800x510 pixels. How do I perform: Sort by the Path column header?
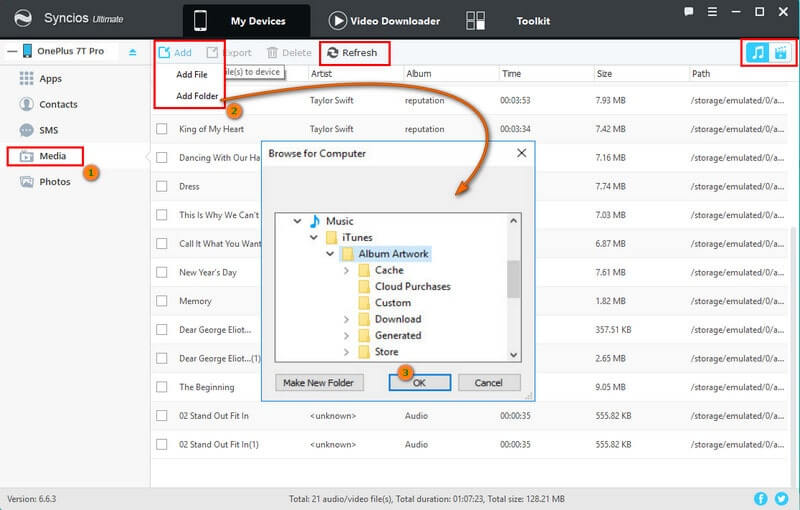click(x=701, y=73)
